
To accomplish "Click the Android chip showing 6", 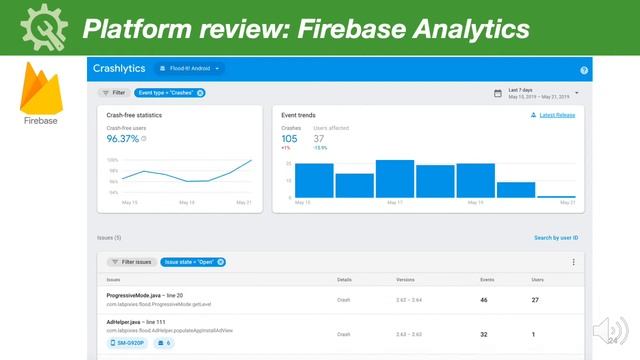I will click(x=164, y=343).
